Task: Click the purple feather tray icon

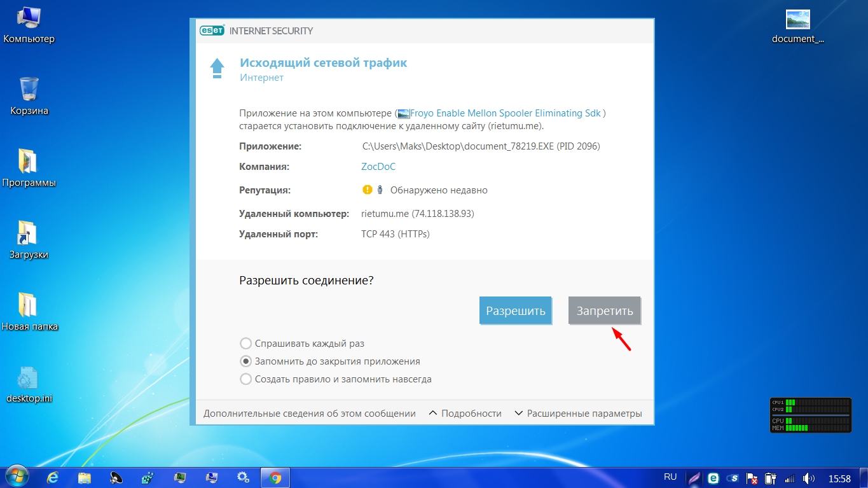Action: pos(694,478)
